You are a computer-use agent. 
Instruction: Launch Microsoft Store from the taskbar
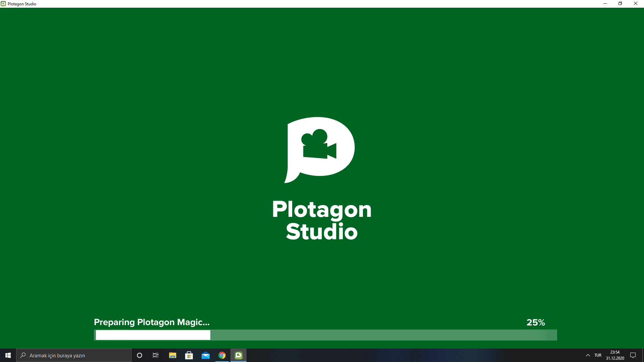(x=189, y=355)
